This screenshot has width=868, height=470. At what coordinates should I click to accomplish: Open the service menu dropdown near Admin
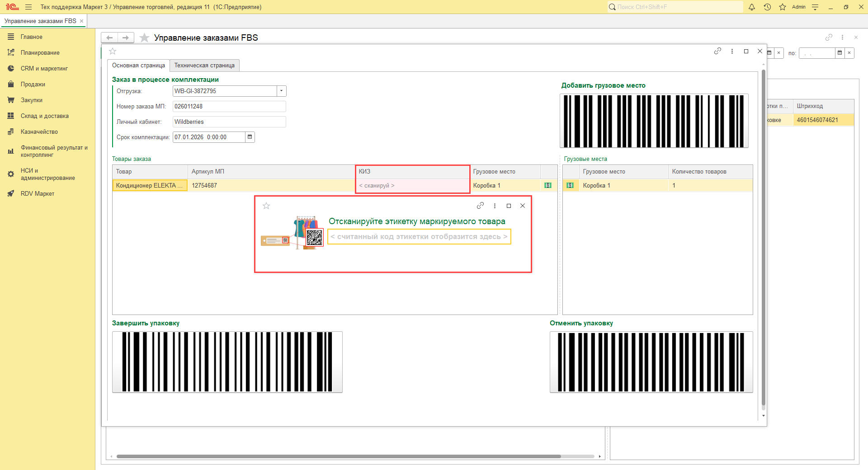point(815,7)
